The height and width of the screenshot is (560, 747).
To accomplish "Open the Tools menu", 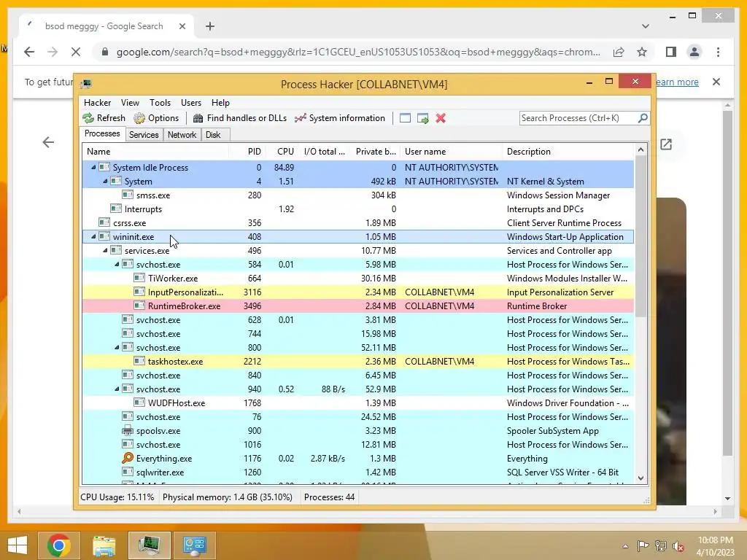I will [x=160, y=102].
